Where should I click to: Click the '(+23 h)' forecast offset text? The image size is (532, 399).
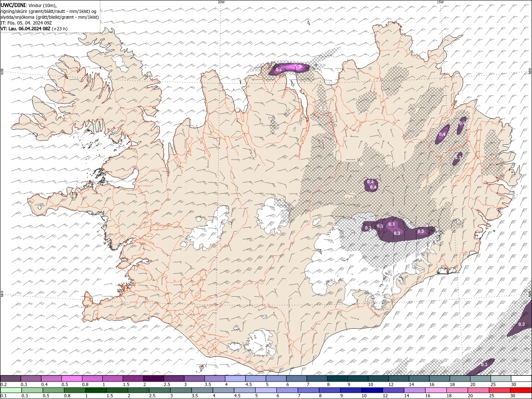pyautogui.click(x=60, y=29)
